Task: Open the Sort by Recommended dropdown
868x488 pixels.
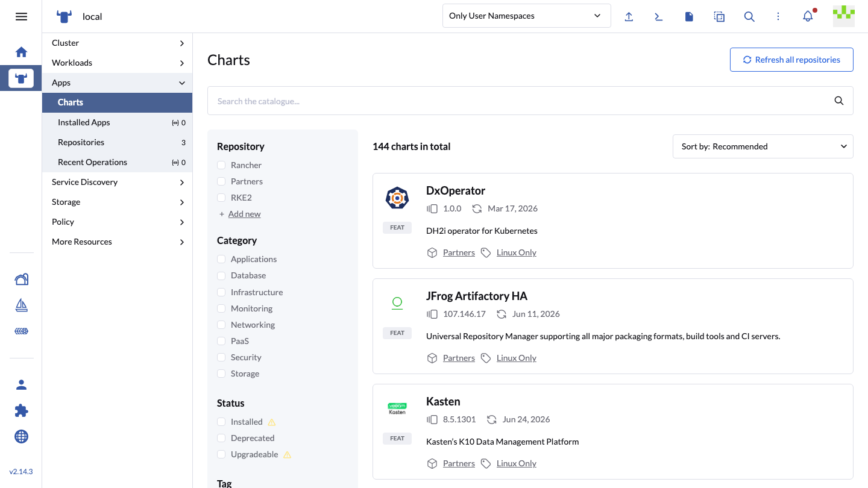Action: click(x=763, y=146)
